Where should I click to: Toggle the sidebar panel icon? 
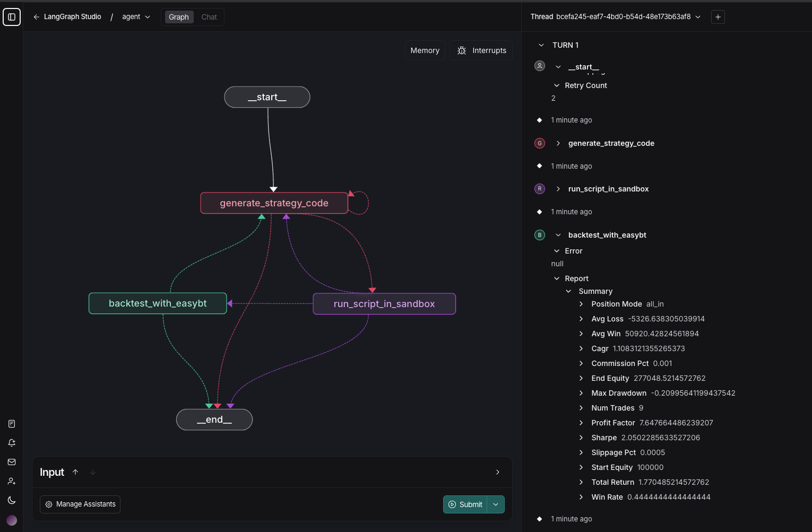[12, 17]
